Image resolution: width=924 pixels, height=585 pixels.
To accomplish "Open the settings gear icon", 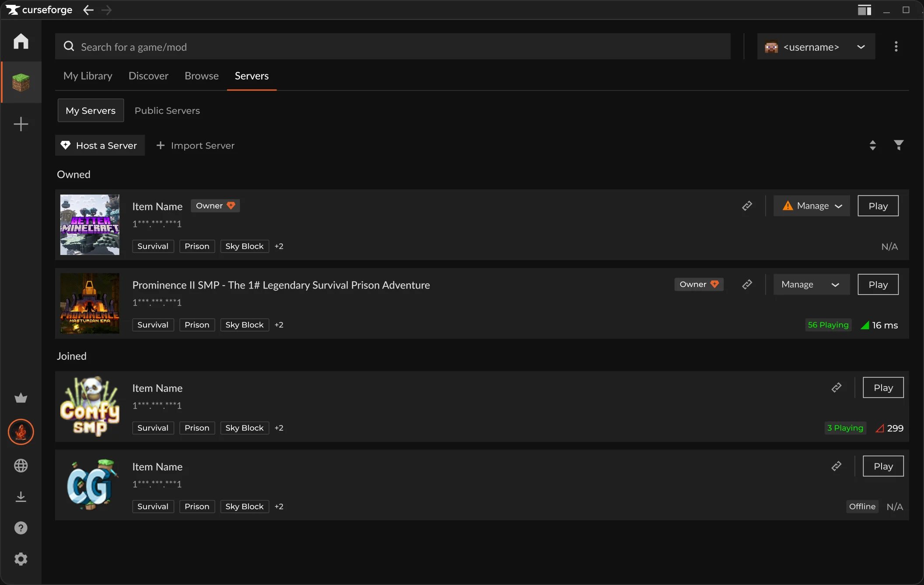I will (x=21, y=559).
